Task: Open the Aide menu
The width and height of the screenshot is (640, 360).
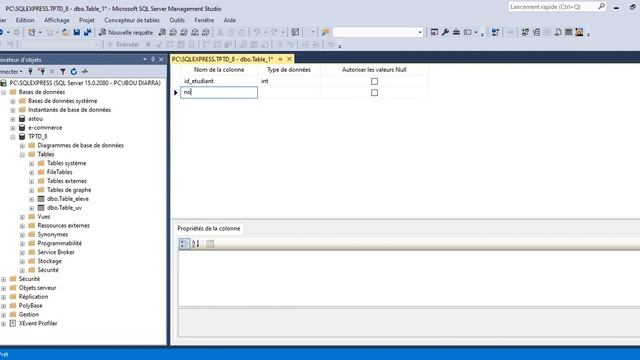Action: pyautogui.click(x=230, y=20)
